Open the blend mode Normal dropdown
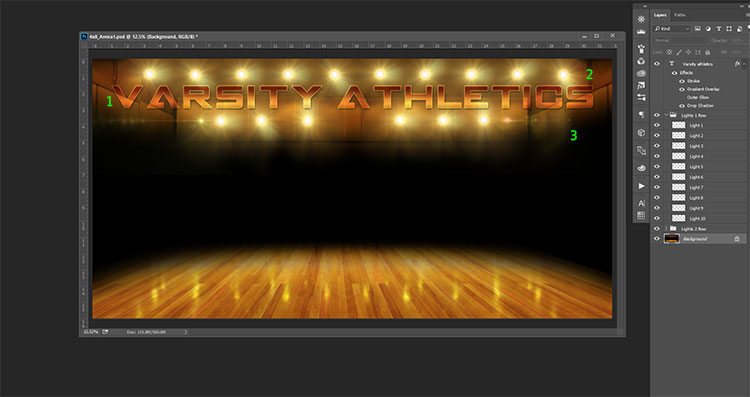This screenshot has height=397, width=750. 681,41
